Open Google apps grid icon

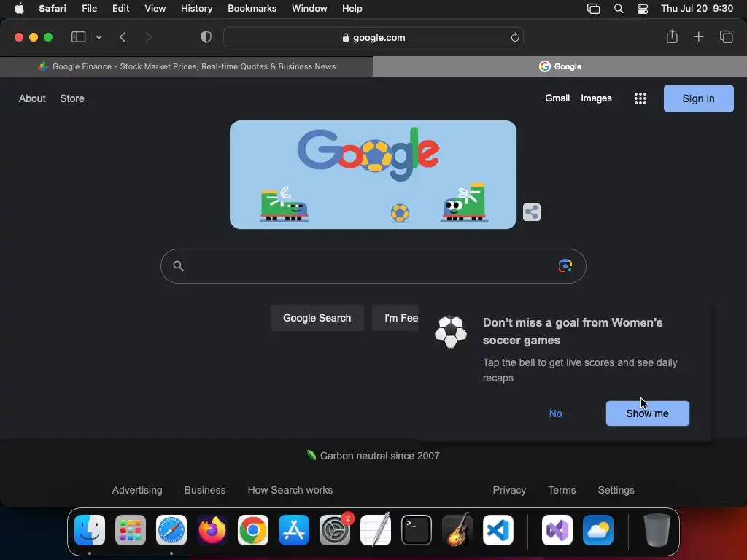click(x=640, y=98)
